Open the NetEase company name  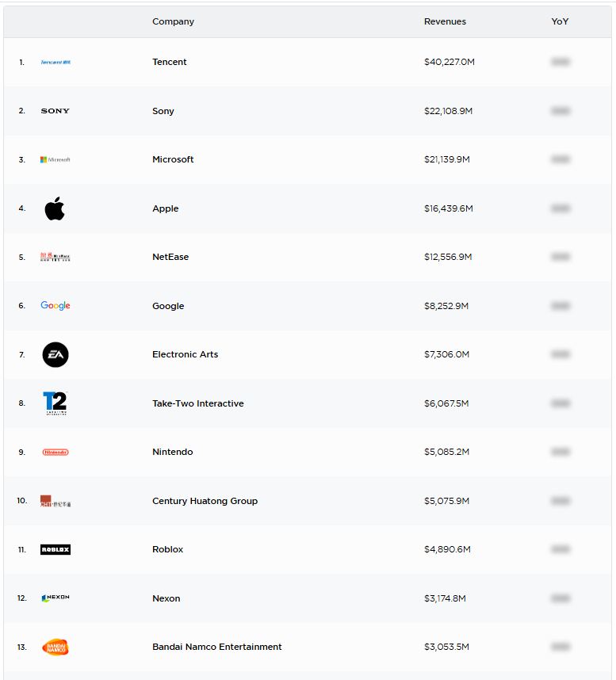point(170,257)
